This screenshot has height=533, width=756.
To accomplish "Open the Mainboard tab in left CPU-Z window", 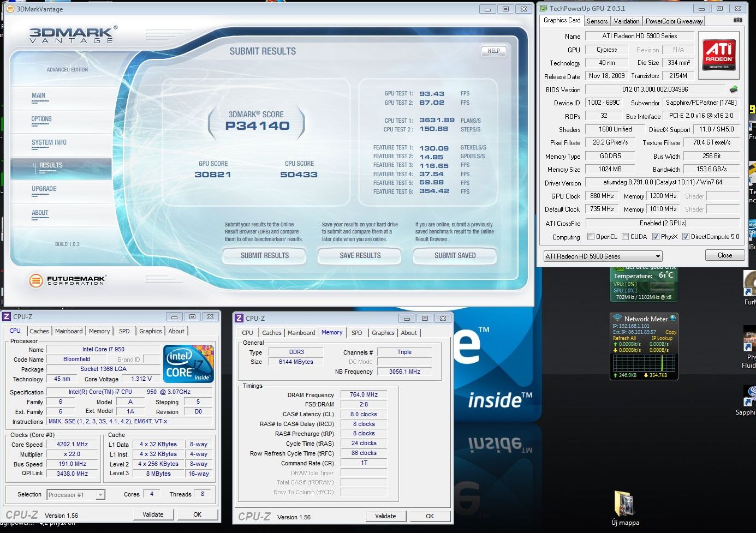I will point(69,331).
